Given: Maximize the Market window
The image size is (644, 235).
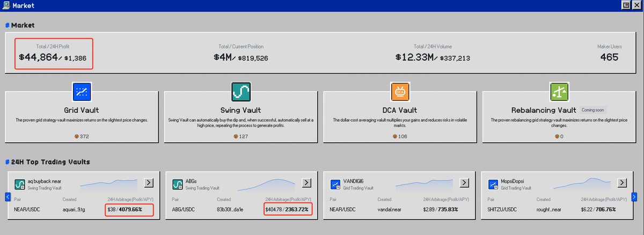Looking at the screenshot, I should (x=626, y=5).
